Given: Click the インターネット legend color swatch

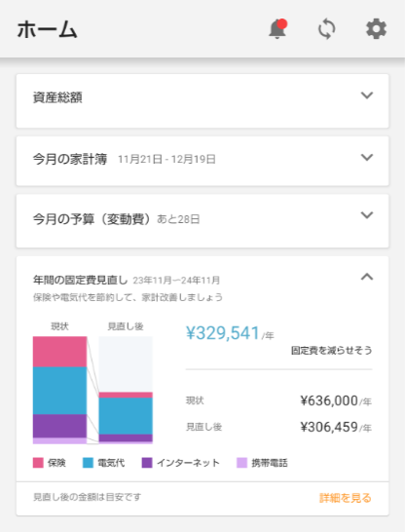Looking at the screenshot, I should 147,463.
